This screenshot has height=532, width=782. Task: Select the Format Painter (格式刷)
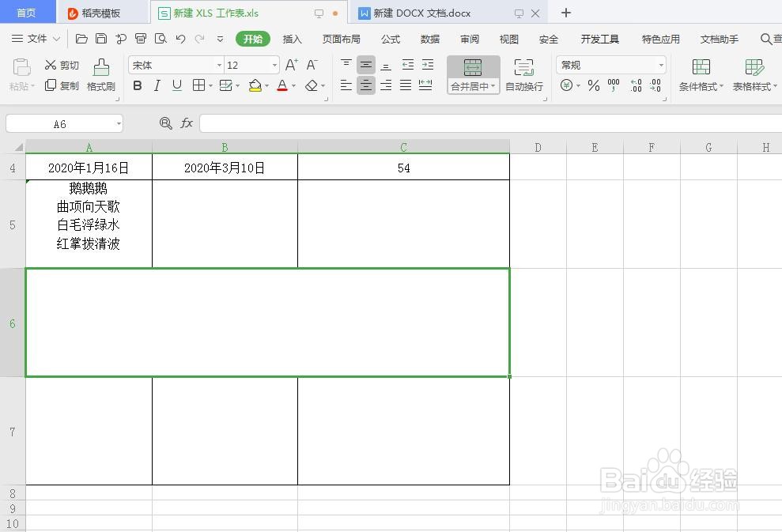coord(101,75)
